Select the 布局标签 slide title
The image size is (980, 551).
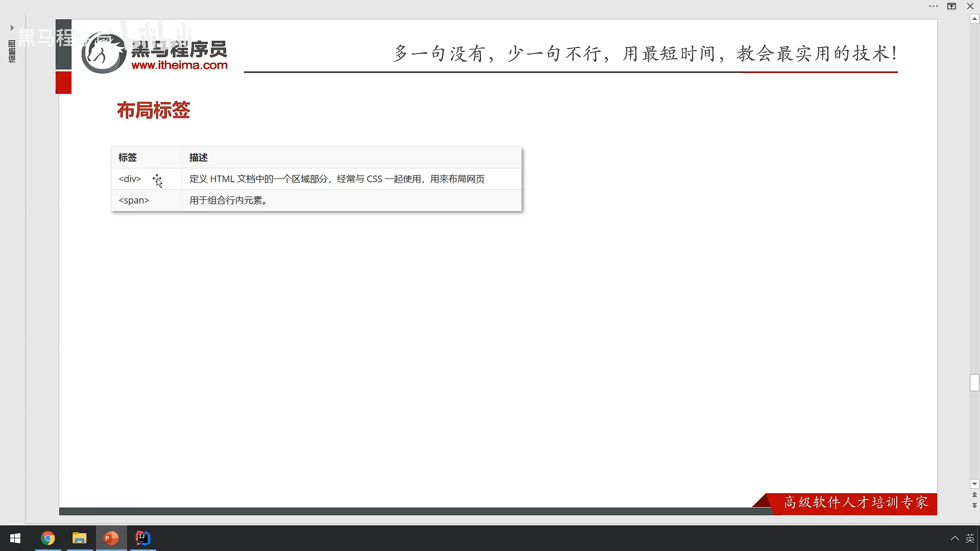tap(153, 110)
